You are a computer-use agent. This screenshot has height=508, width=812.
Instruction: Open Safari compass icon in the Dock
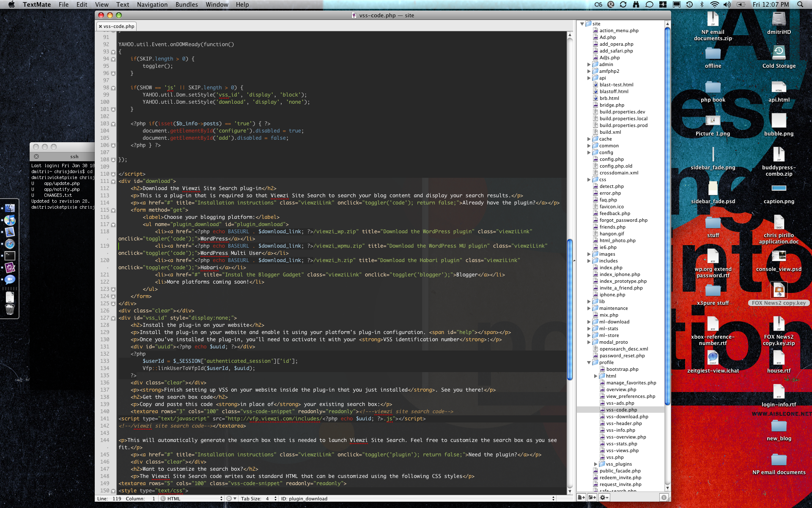coord(10,244)
